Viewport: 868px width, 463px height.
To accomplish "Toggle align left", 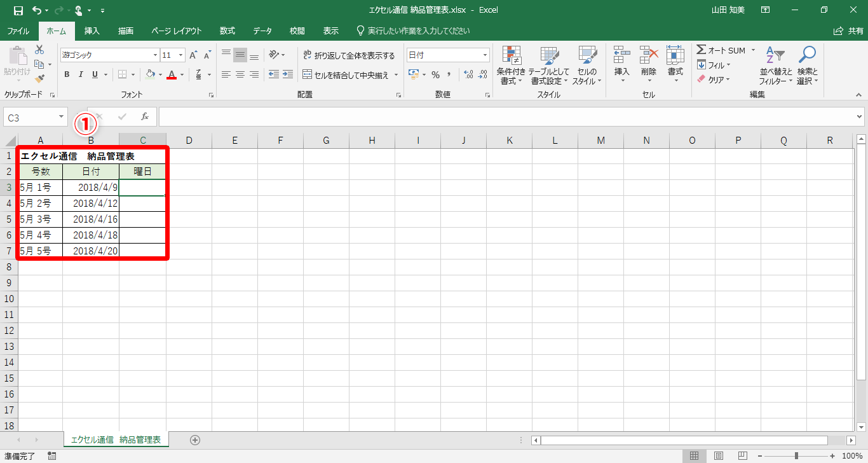I will click(226, 74).
